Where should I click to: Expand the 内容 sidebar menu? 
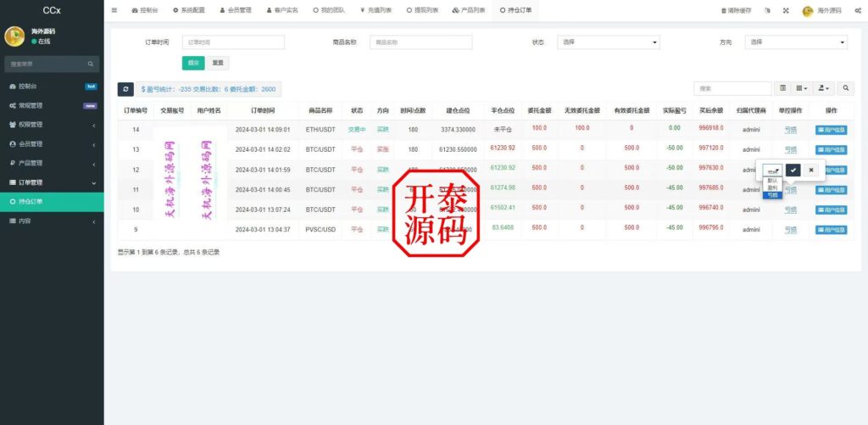(52, 221)
